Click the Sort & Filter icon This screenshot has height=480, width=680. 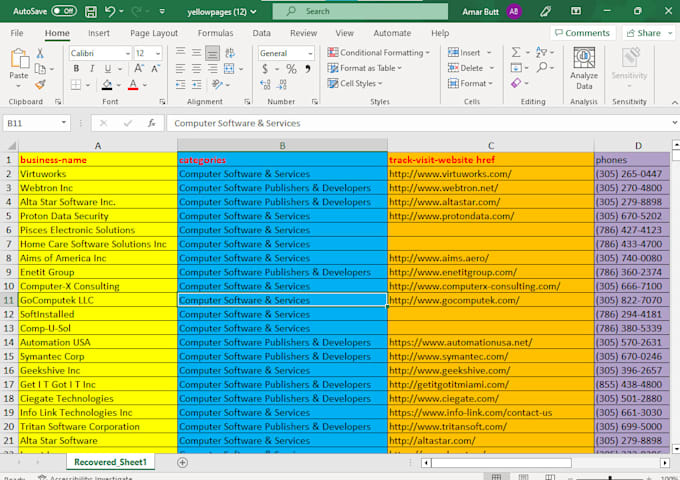point(541,52)
